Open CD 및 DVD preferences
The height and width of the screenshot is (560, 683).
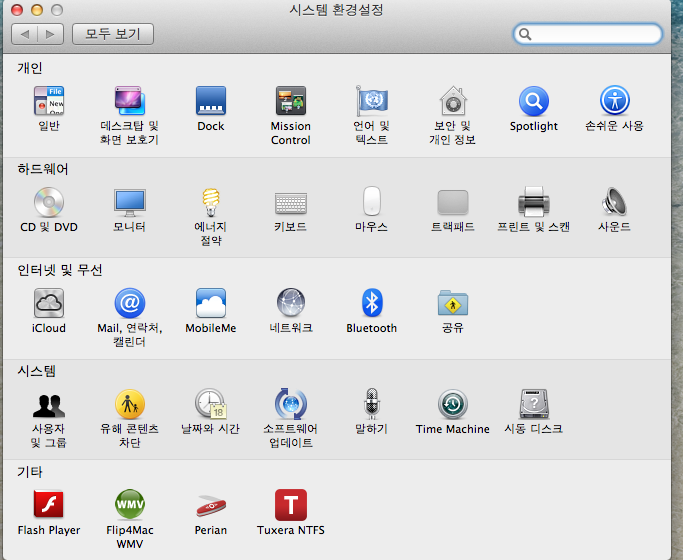(49, 202)
